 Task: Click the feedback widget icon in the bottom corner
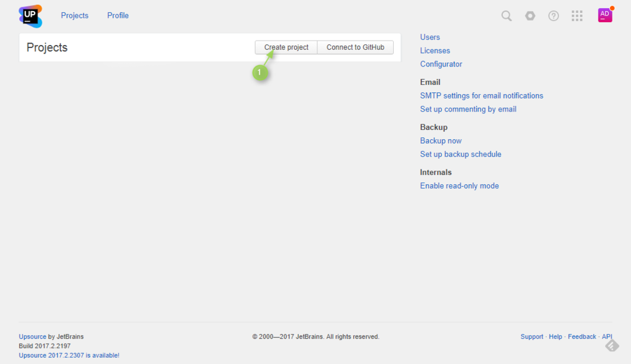(612, 346)
